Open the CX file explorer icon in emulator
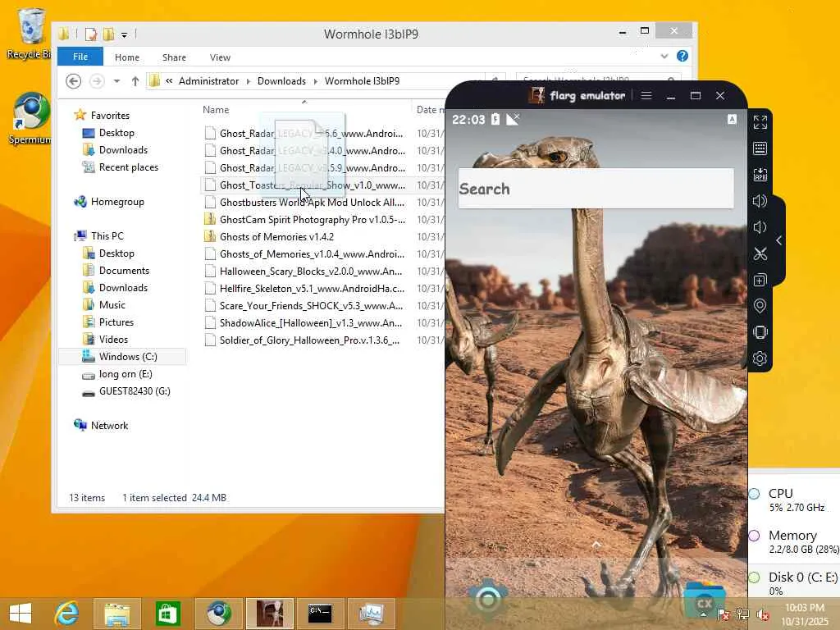Viewport: 840px width, 630px height. click(704, 601)
